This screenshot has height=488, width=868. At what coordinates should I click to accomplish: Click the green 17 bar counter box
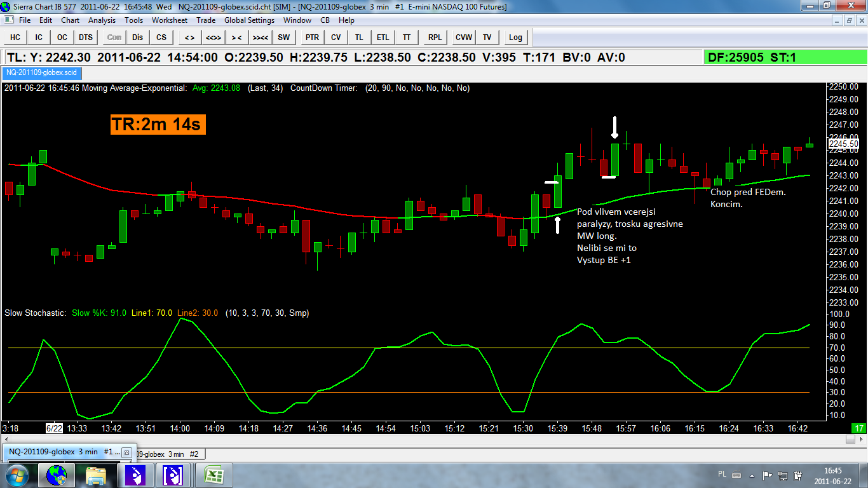[x=858, y=428]
